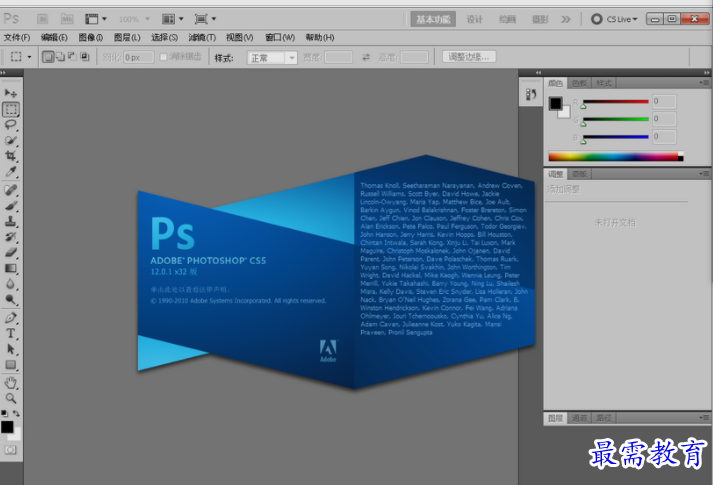Viewport: 713px width, 485px height.
Task: Open the 帮助(H) menu
Action: 320,37
